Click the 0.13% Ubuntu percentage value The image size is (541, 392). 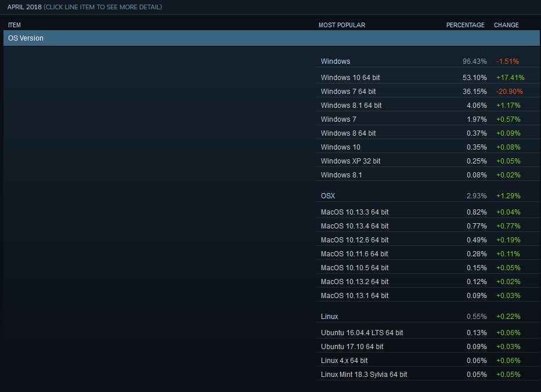(x=477, y=333)
